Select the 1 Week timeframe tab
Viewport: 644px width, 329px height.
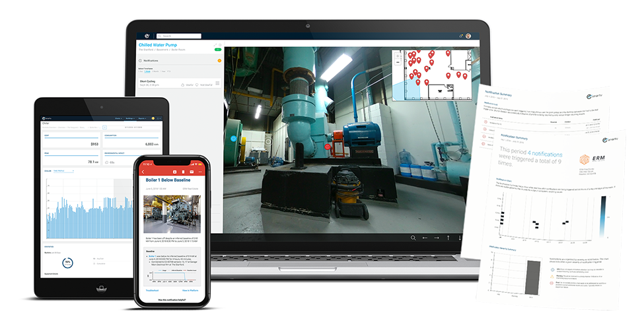click(x=148, y=70)
